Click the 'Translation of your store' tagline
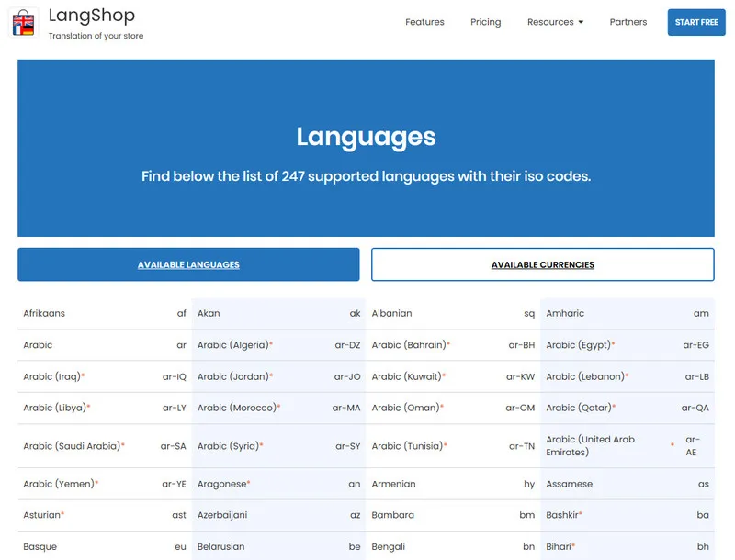This screenshot has height=560, width=735. 96,36
